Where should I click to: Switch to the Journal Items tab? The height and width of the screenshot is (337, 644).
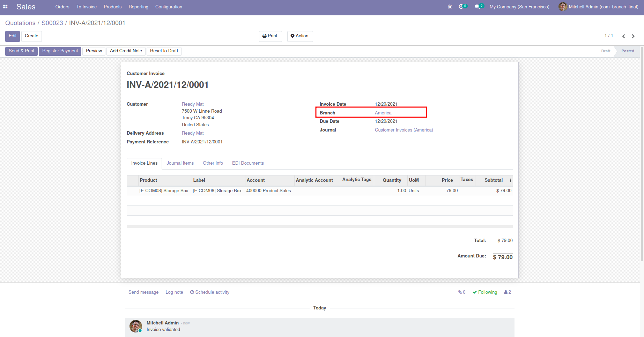[180, 163]
